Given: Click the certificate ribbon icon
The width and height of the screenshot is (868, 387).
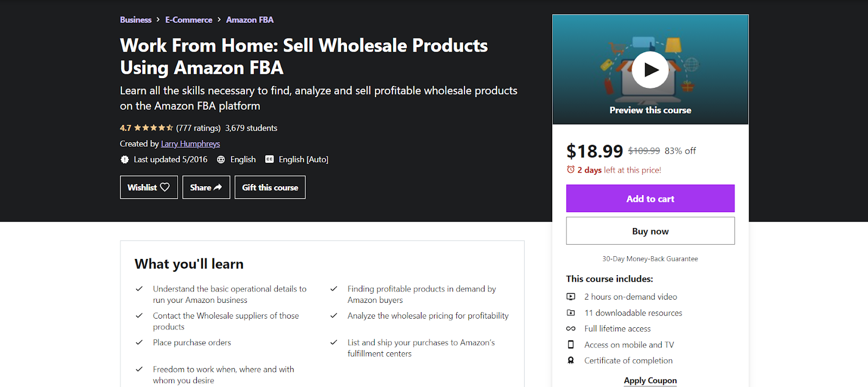Looking at the screenshot, I should (571, 360).
